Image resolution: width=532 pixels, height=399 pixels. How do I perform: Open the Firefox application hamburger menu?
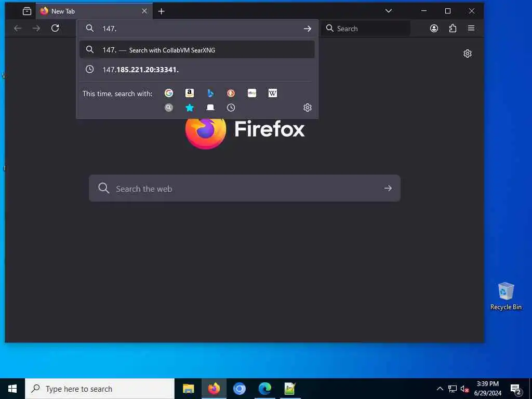pos(471,28)
